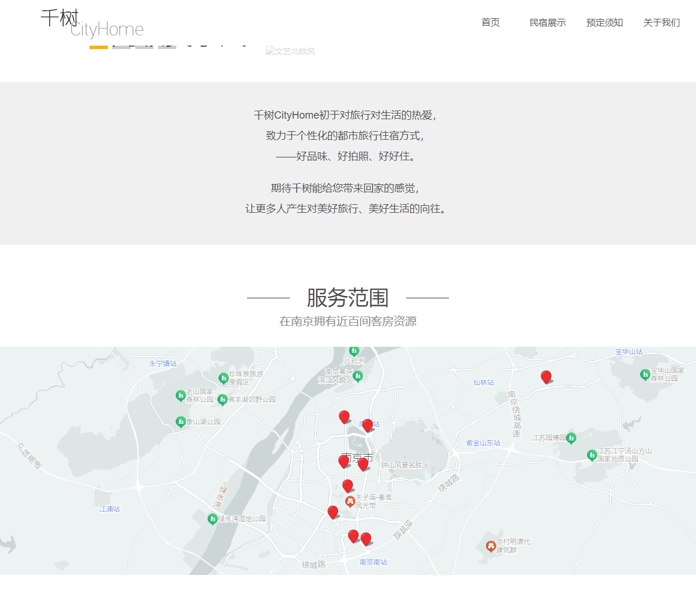The width and height of the screenshot is (696, 616).
Task: Click the 江宁汤山方山国家地质公园 icon
Action: (x=592, y=455)
